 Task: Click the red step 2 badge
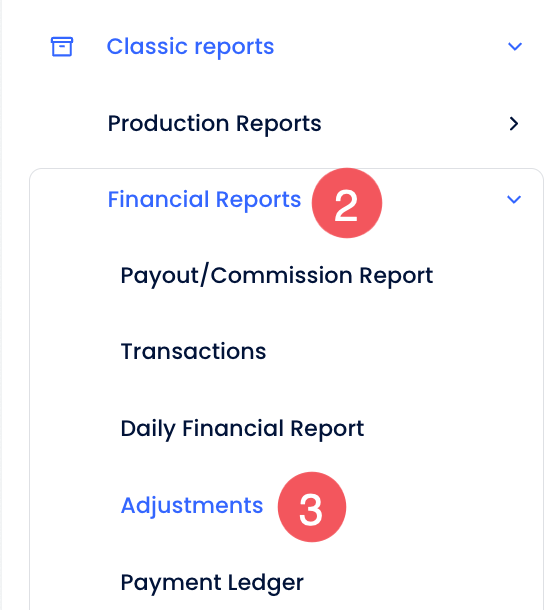[x=347, y=203]
